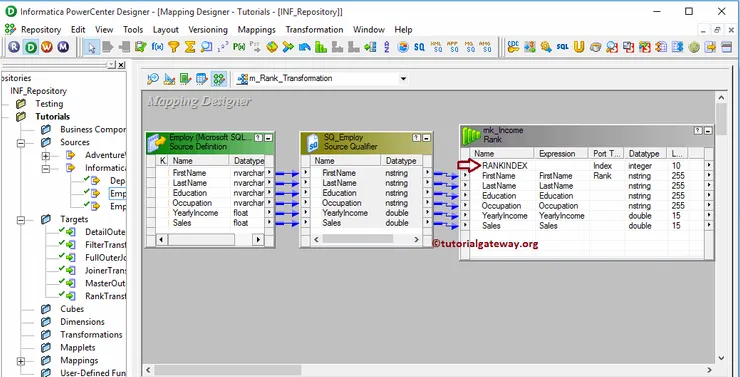The height and width of the screenshot is (377, 740).
Task: Select the Designer (D) tool button
Action: pyautogui.click(x=31, y=47)
